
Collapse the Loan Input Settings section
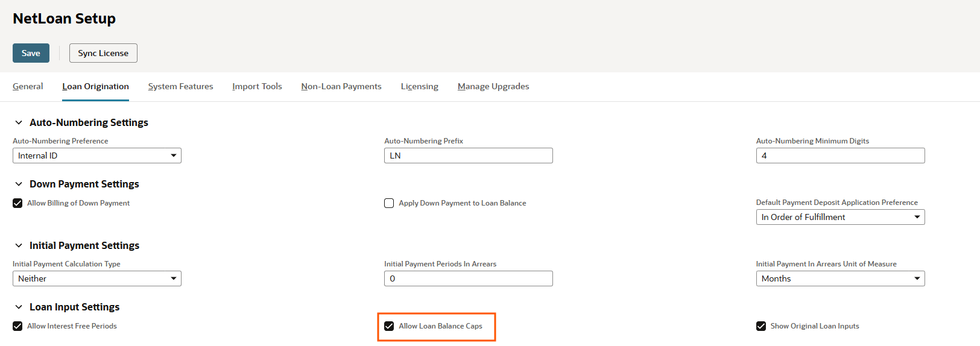(x=19, y=307)
